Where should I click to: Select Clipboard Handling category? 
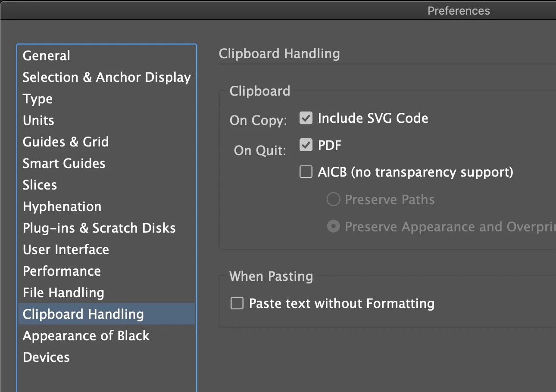point(83,314)
